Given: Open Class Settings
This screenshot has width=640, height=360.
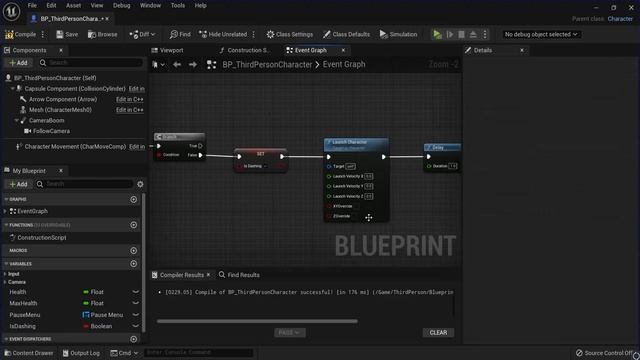Looking at the screenshot, I should pos(290,35).
